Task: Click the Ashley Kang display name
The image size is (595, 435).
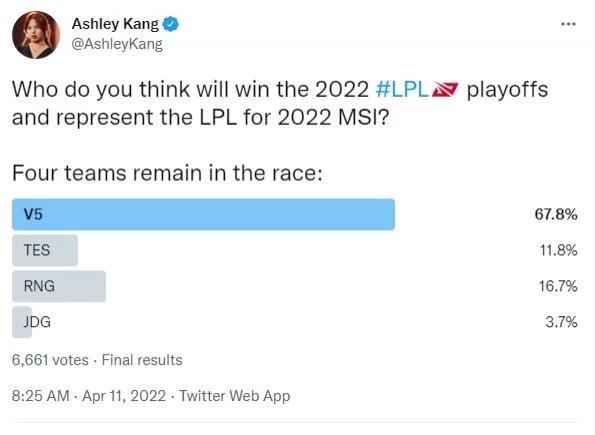Action: tap(115, 24)
